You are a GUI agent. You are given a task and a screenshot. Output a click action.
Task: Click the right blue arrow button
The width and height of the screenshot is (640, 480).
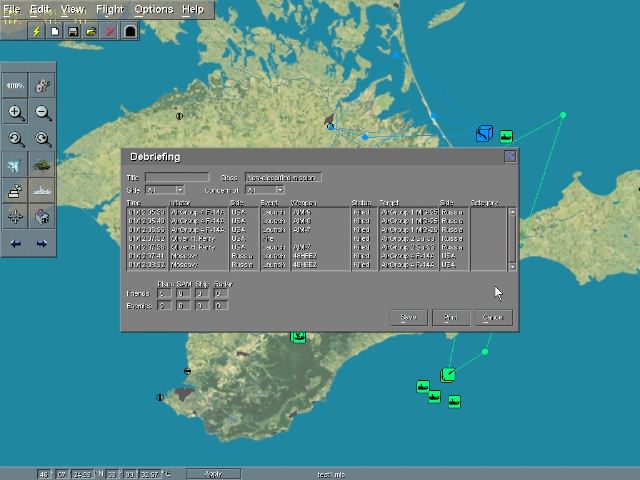[42, 243]
